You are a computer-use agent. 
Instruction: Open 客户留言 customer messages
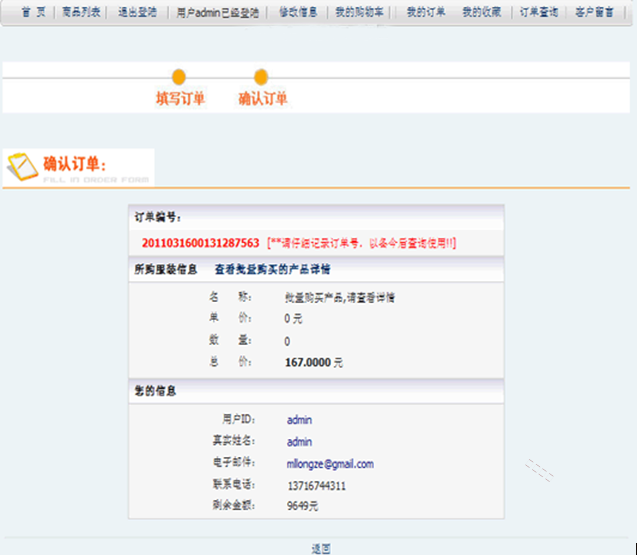[x=594, y=12]
